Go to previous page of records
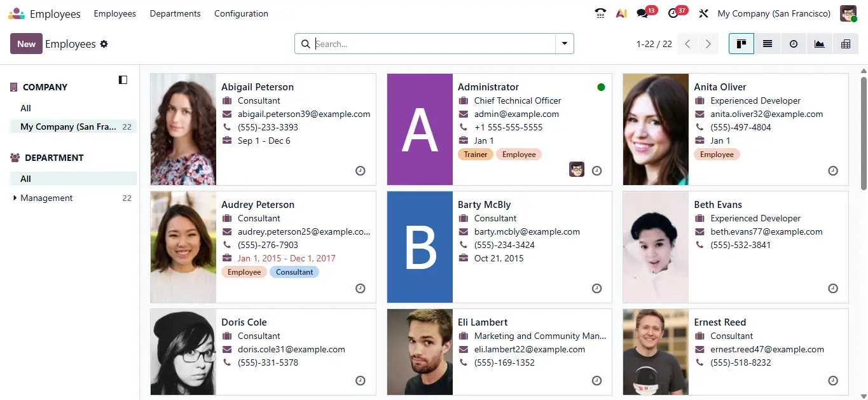Screen dimensions: 868x400 click(x=687, y=44)
